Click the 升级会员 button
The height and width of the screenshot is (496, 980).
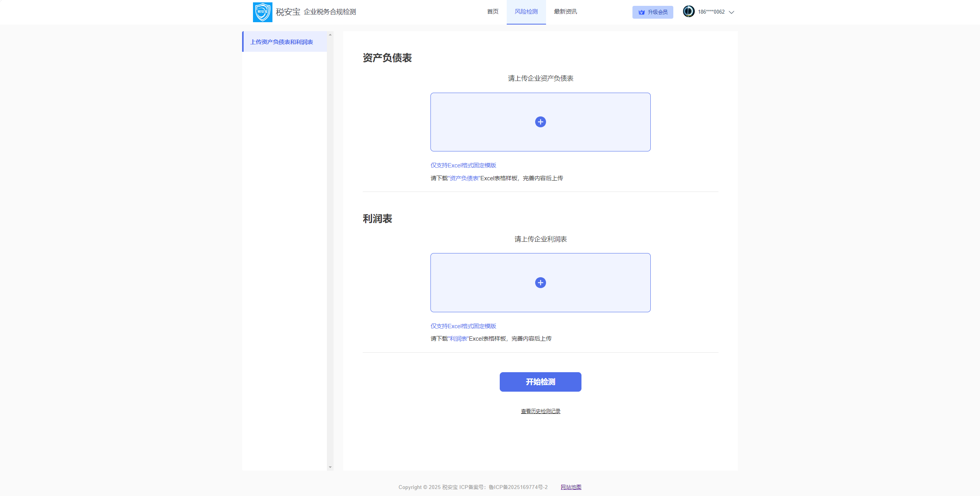[653, 12]
